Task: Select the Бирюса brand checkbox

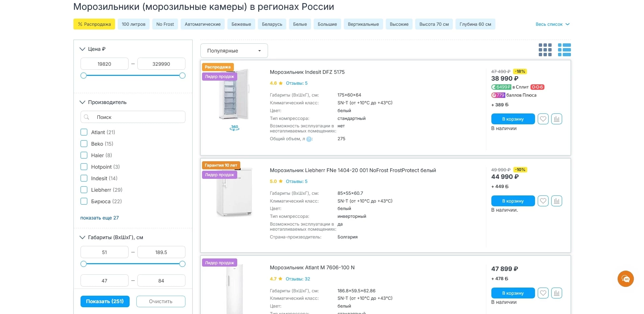Action: click(84, 201)
